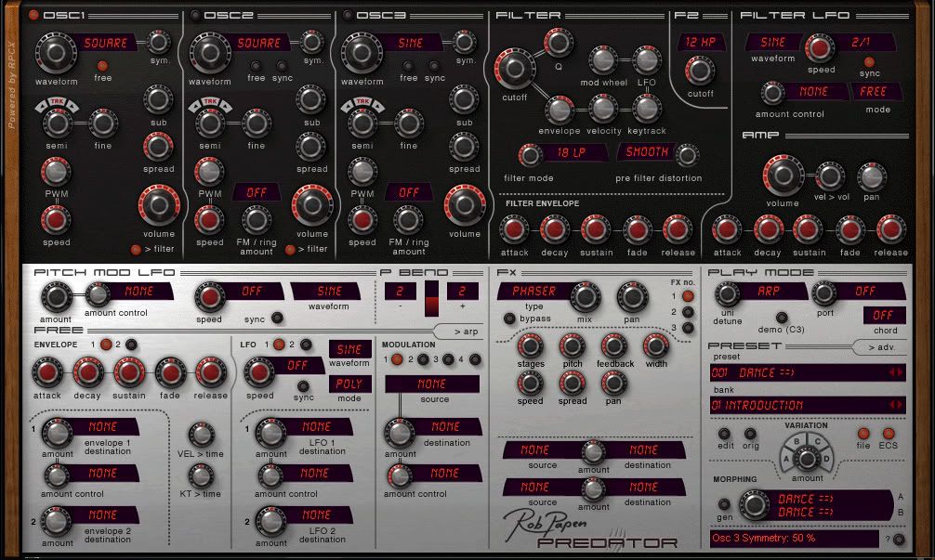
Task: Click the OSC1 TRK left arrow
Action: click(41, 106)
